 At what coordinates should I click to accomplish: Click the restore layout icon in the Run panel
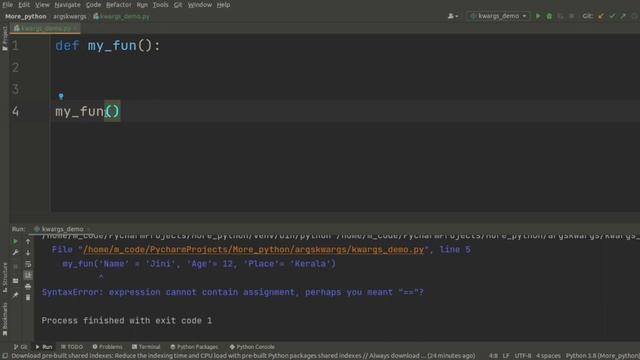pos(16,281)
